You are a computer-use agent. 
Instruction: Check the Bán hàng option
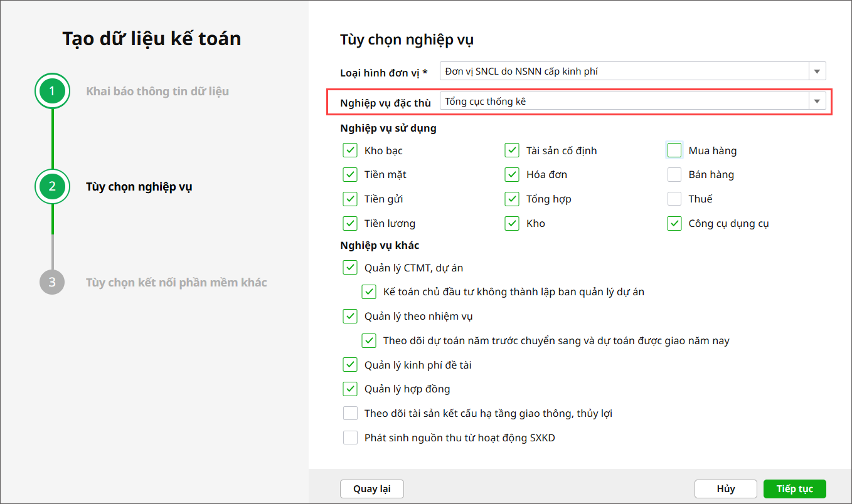coord(674,175)
